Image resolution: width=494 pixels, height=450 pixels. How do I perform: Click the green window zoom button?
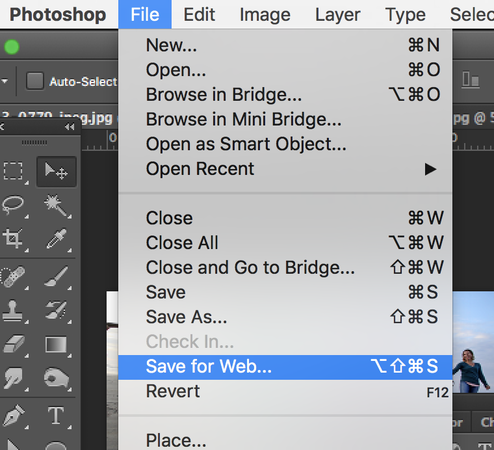[x=12, y=47]
